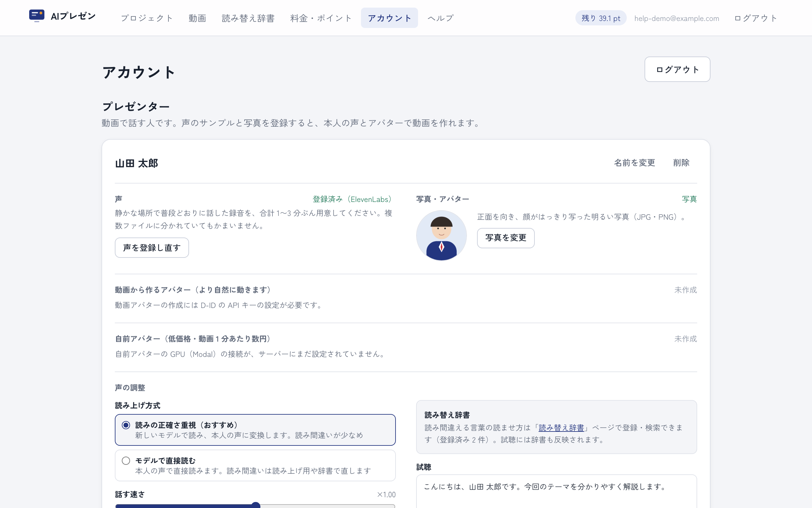Open the プロジェクト nav tab
Screen dimensions: 812x508
point(147,18)
